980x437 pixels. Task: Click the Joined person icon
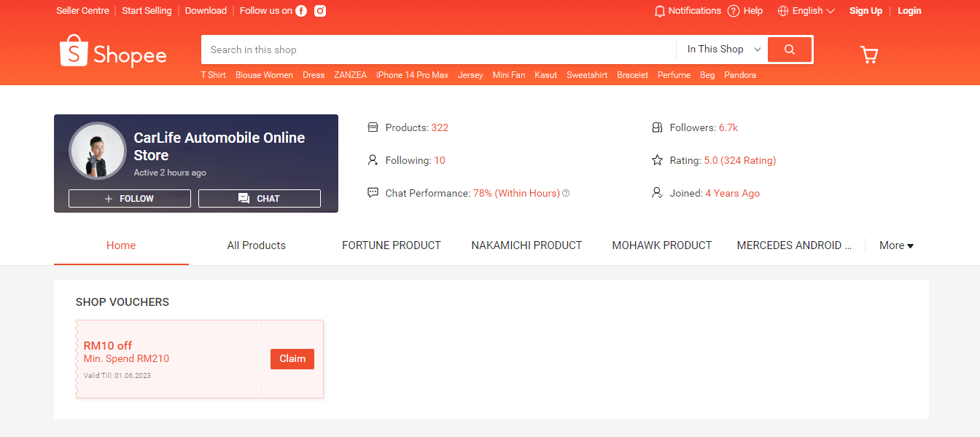tap(657, 193)
